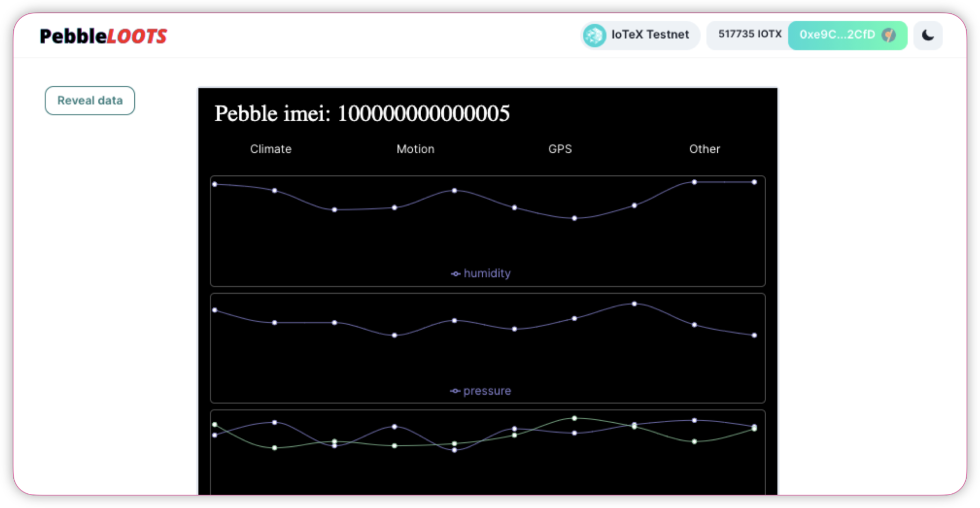Click the first data point on pressure chart
Image resolution: width=980 pixels, height=508 pixels.
[215, 310]
